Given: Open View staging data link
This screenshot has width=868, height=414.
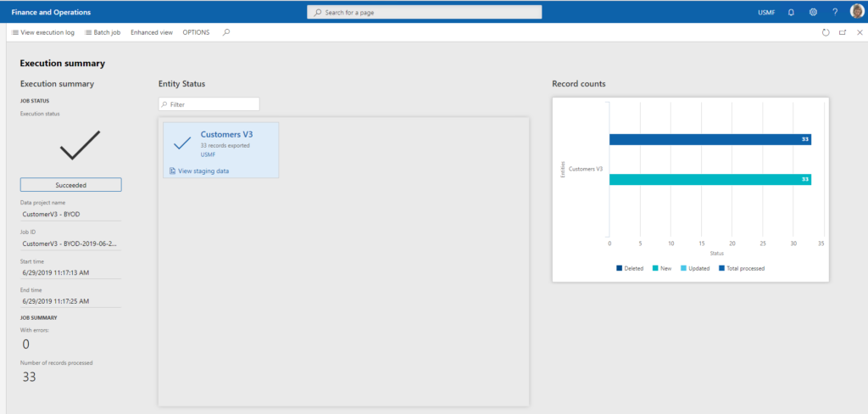Looking at the screenshot, I should tap(199, 171).
